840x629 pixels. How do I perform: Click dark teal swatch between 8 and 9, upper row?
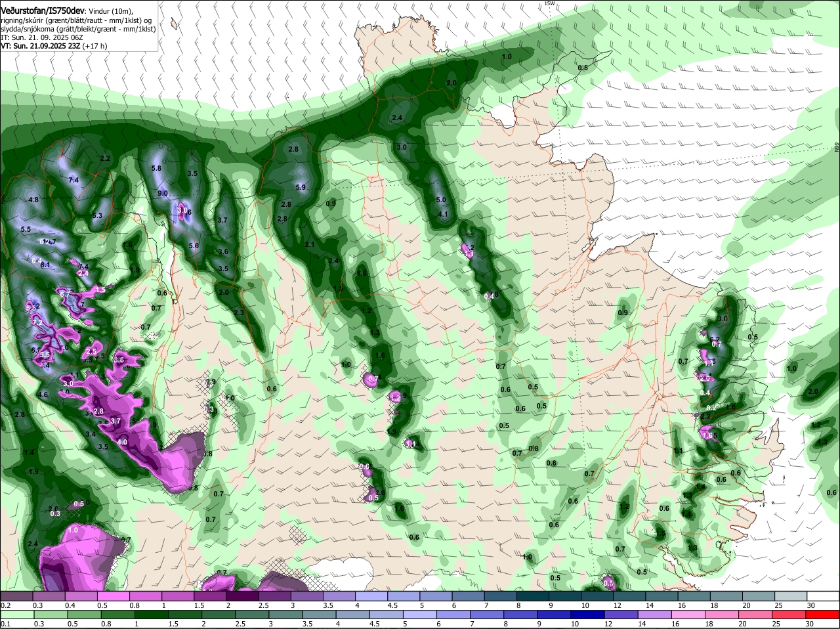533,596
